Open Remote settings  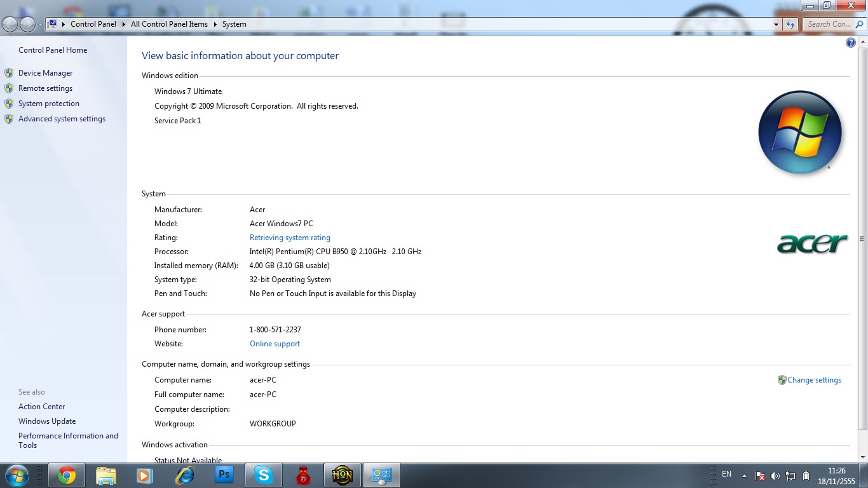click(45, 88)
